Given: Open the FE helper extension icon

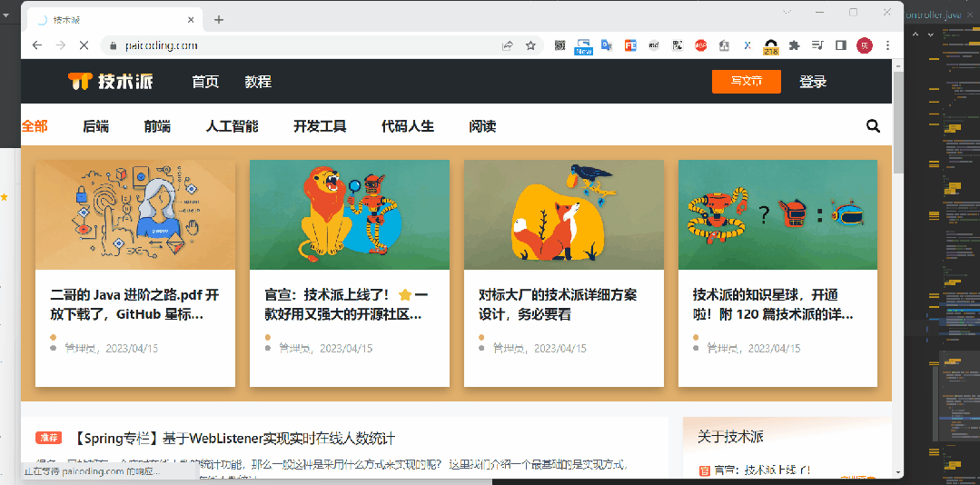Looking at the screenshot, I should click(630, 45).
